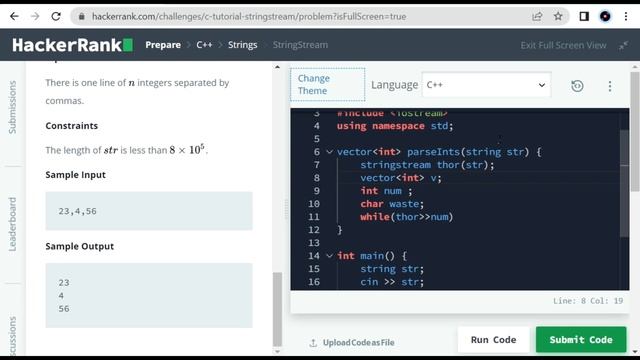Click code line 'while(thor>>num)'
Screen dimensions: 640x360
point(407,217)
